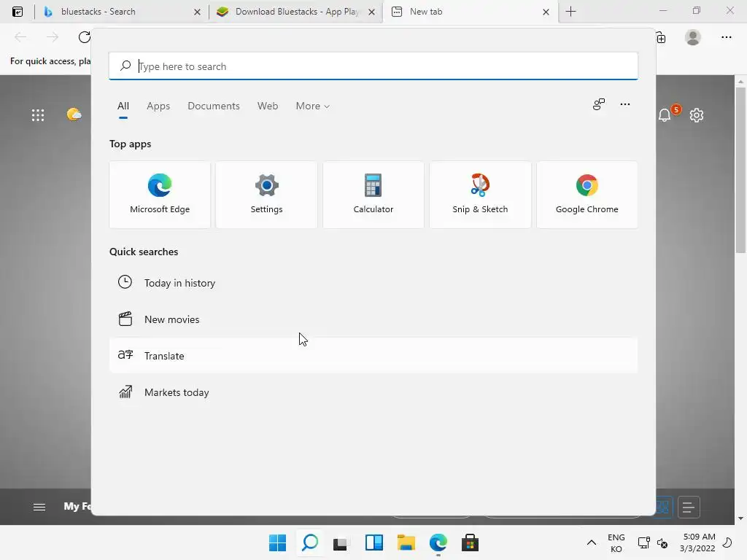The image size is (747, 560).
Task: Open New movies quick search
Action: pyautogui.click(x=373, y=319)
